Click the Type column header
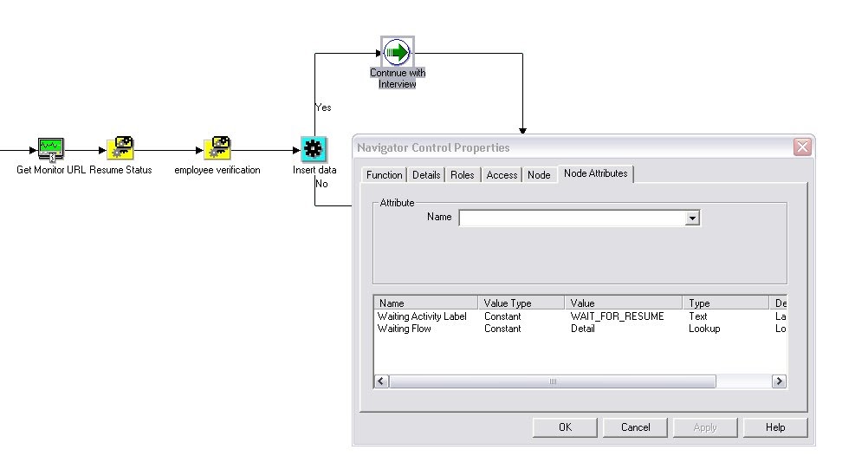The height and width of the screenshot is (456, 868). (x=726, y=303)
